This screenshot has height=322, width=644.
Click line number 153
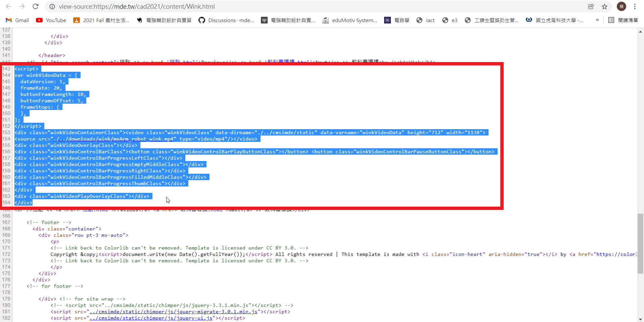click(x=6, y=132)
